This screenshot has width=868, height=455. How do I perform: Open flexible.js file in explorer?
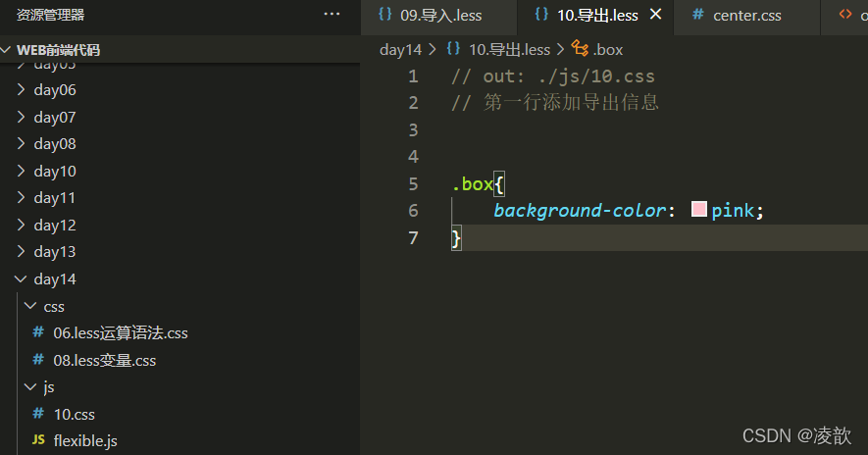point(85,441)
